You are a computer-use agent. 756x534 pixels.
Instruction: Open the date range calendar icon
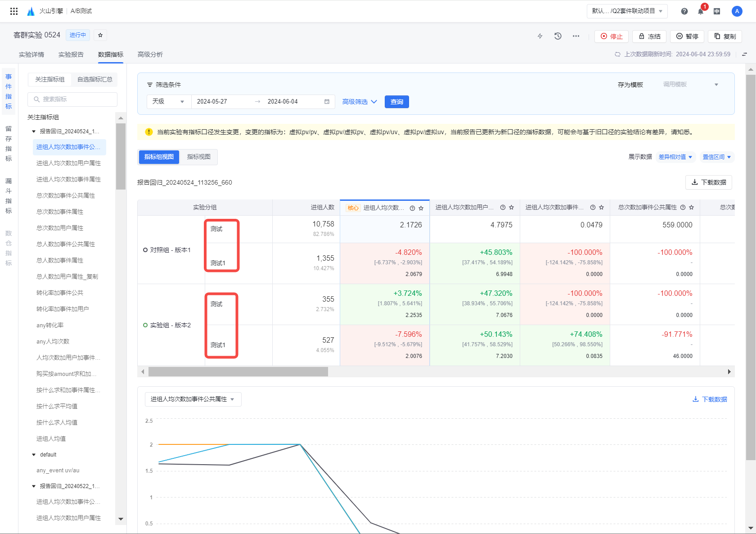point(327,102)
